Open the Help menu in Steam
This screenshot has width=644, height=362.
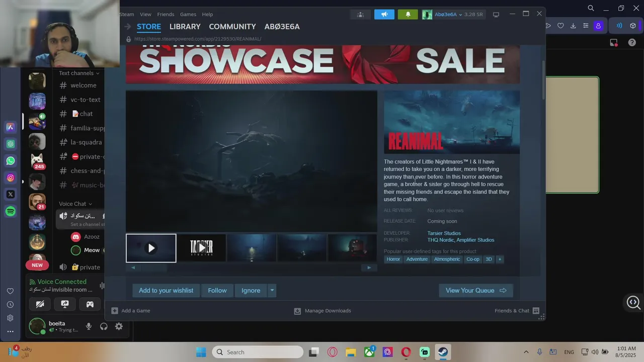tap(207, 15)
